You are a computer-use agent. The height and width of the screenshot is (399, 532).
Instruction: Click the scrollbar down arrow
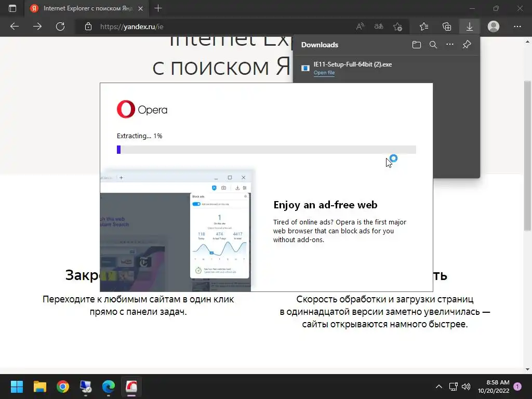click(x=527, y=369)
